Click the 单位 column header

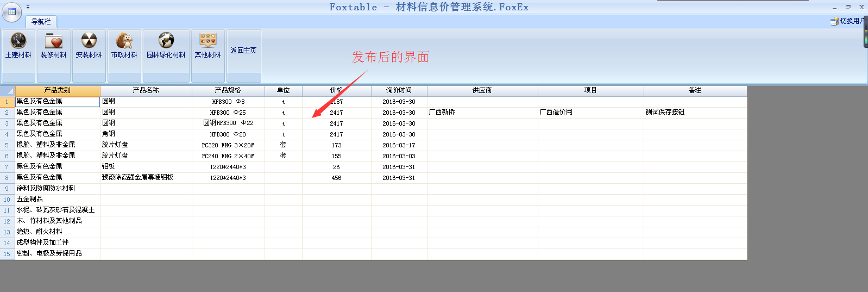[x=284, y=90]
